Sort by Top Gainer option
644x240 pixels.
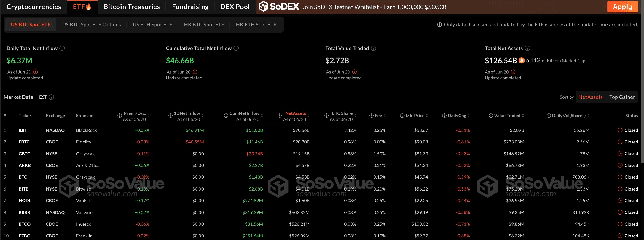pyautogui.click(x=622, y=97)
